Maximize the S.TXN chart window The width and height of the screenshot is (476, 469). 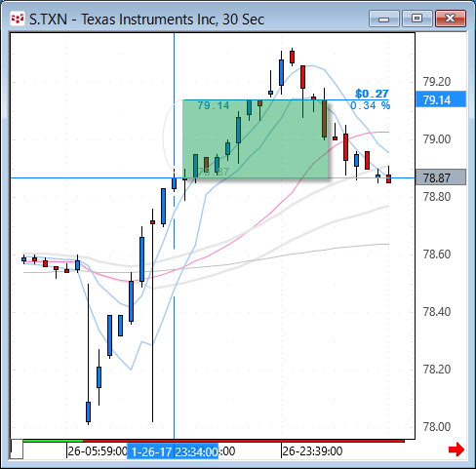tap(417, 19)
